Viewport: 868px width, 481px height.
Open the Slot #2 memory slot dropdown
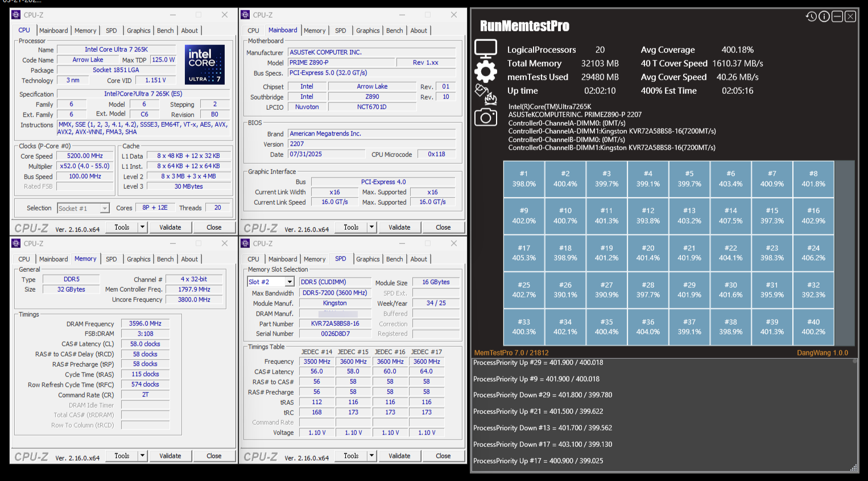coord(289,281)
